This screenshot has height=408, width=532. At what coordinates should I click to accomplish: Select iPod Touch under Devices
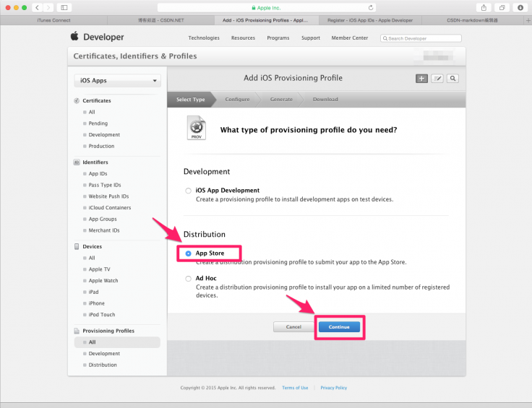[101, 315]
